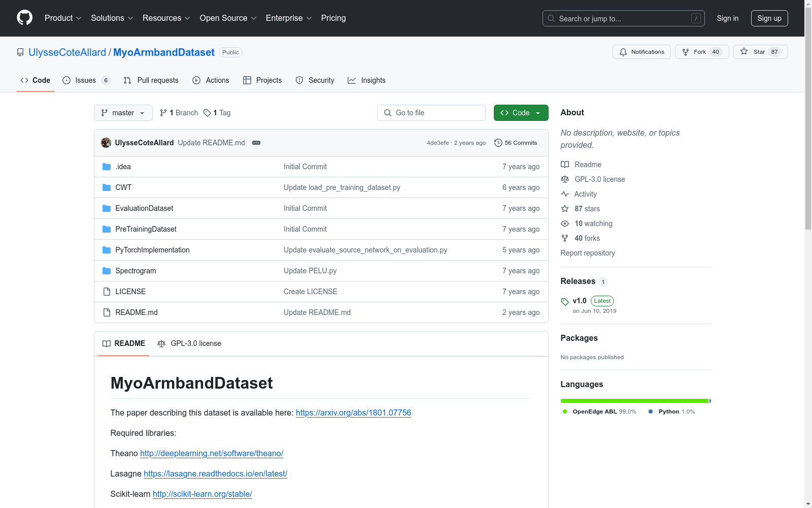Click UlysseCoteAllard avatar in commit row
Image resolution: width=812 pixels, height=508 pixels.
click(106, 143)
